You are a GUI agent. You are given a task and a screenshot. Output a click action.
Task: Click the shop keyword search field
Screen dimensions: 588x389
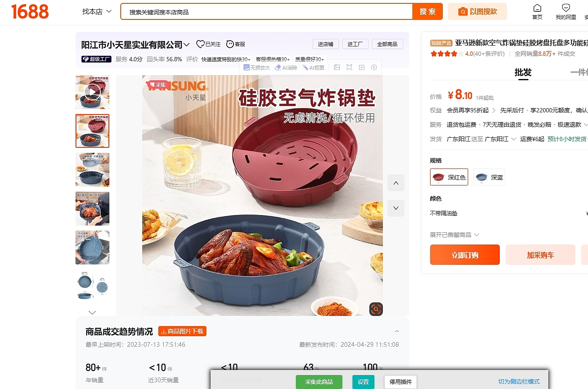point(266,12)
